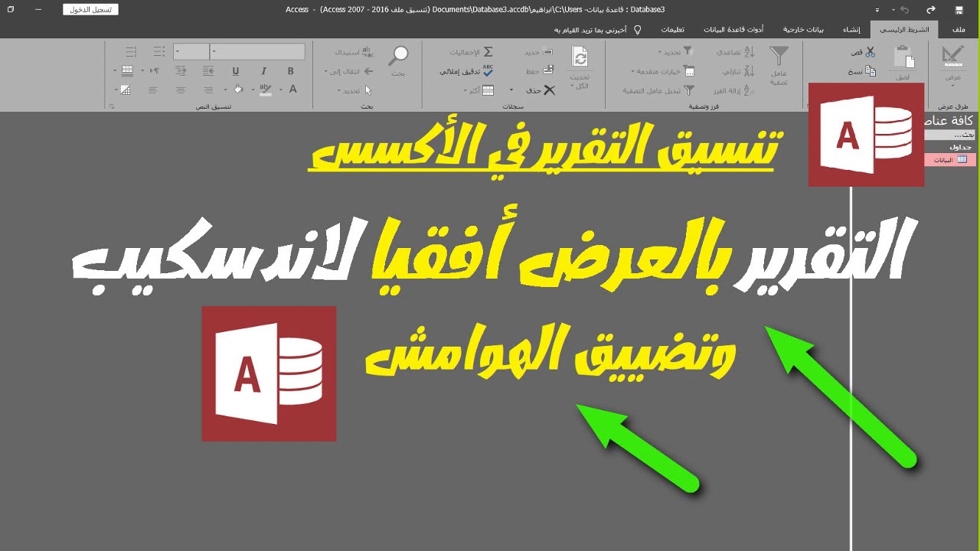Click حفظ (Save record) in Records group
Image resolution: width=980 pixels, height=551 pixels.
pos(540,71)
